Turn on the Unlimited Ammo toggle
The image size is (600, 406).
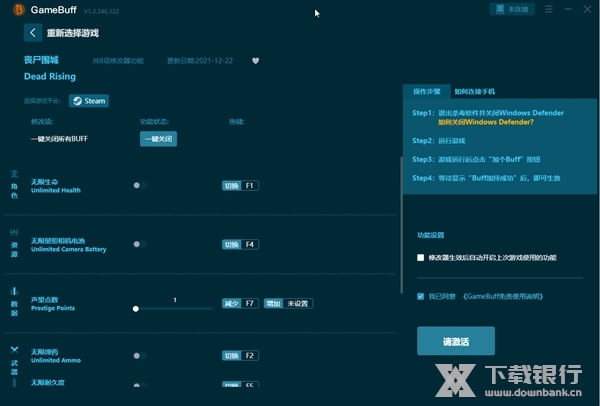pyautogui.click(x=139, y=355)
